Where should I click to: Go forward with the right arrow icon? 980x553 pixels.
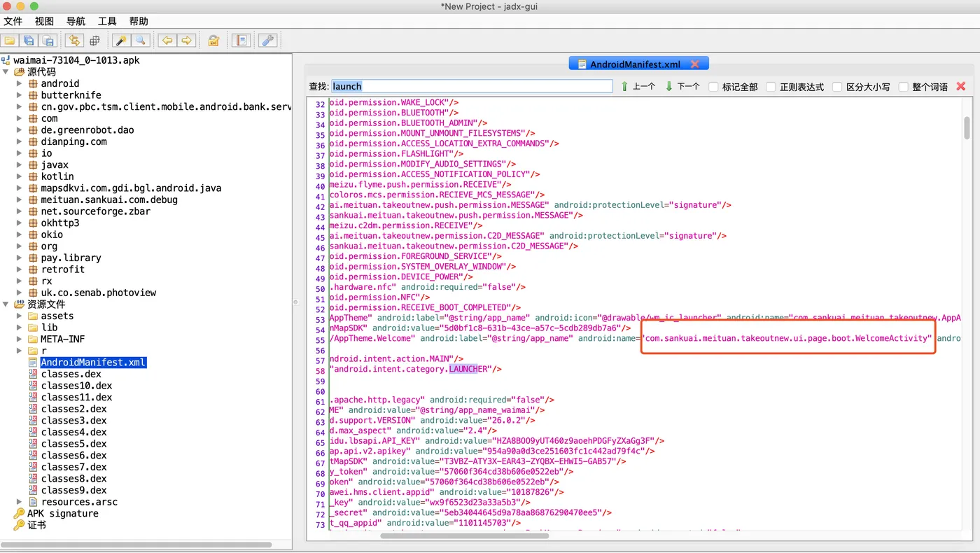(186, 41)
